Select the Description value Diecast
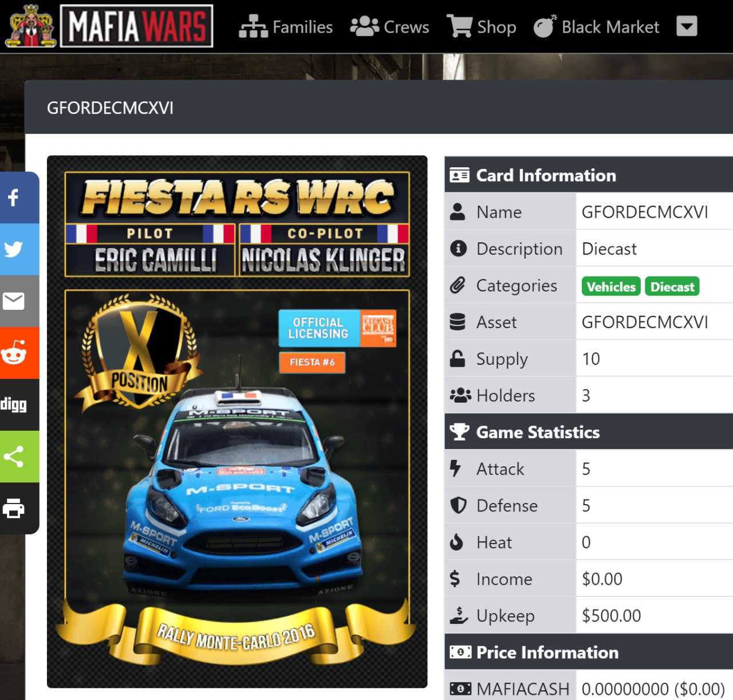Viewport: 733px width, 700px height. pyautogui.click(x=609, y=249)
